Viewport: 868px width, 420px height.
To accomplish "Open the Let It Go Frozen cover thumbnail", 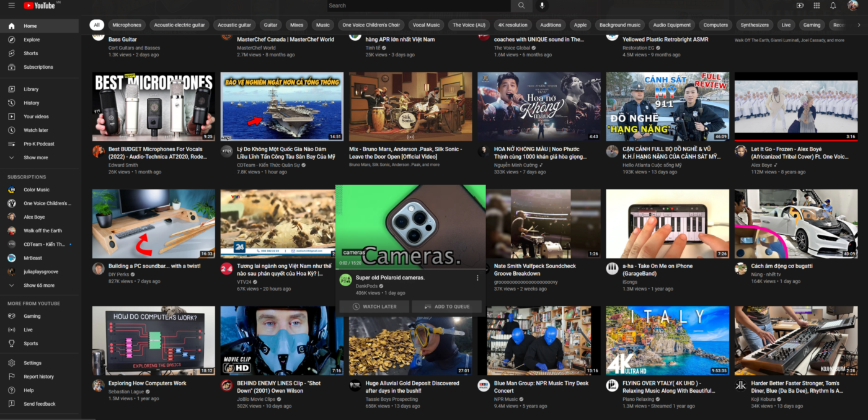I will click(x=796, y=107).
